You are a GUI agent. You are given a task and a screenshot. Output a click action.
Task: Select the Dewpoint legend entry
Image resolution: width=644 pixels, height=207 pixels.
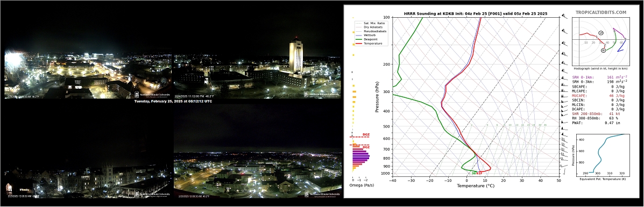tap(366, 39)
